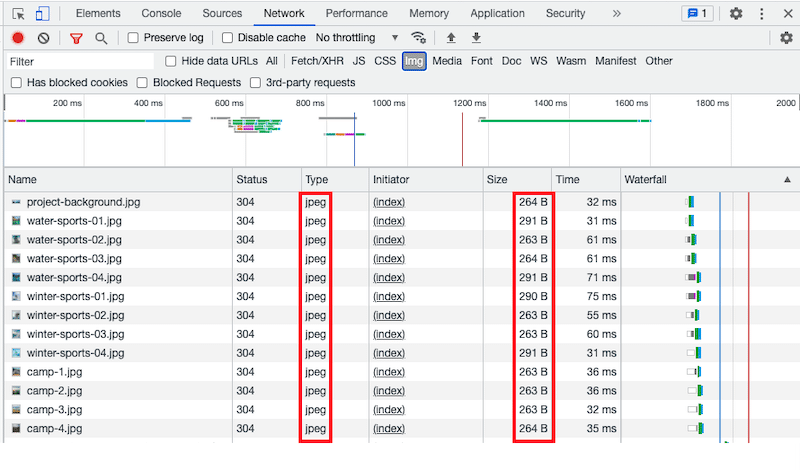Open the network search magnifier

point(101,38)
